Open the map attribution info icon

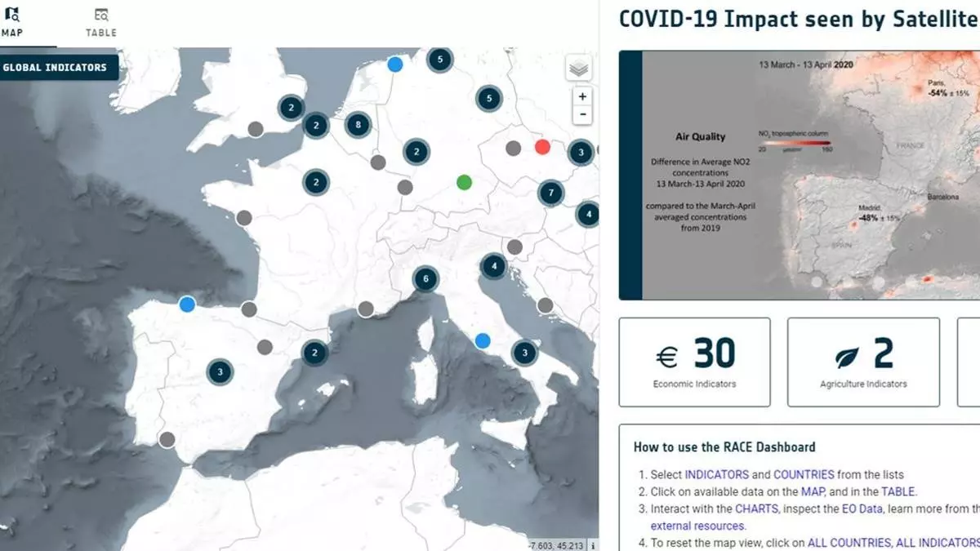tap(593, 545)
